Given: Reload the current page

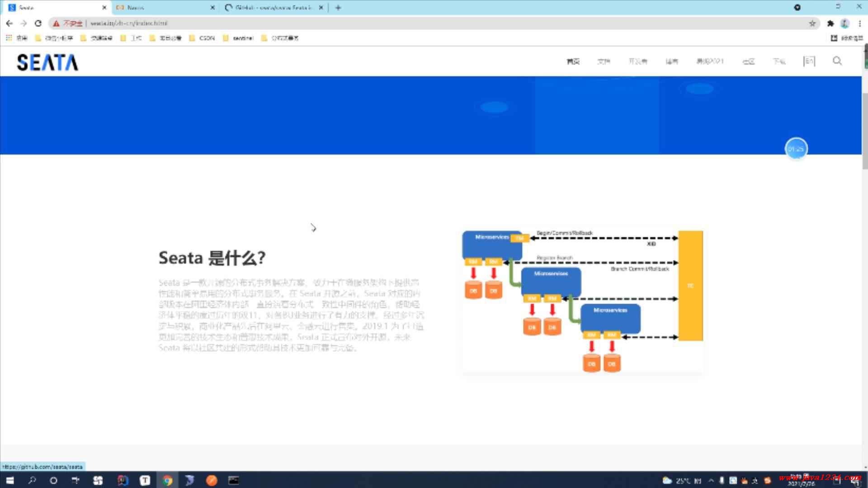Looking at the screenshot, I should pyautogui.click(x=38, y=23).
